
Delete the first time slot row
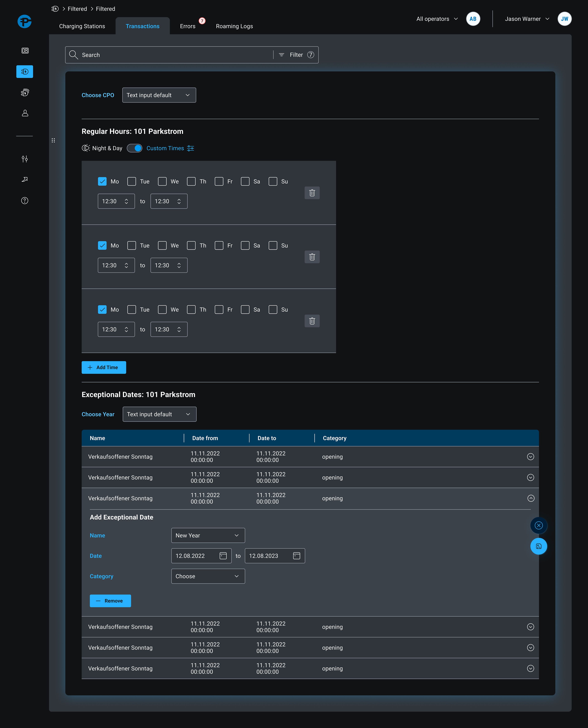[312, 193]
